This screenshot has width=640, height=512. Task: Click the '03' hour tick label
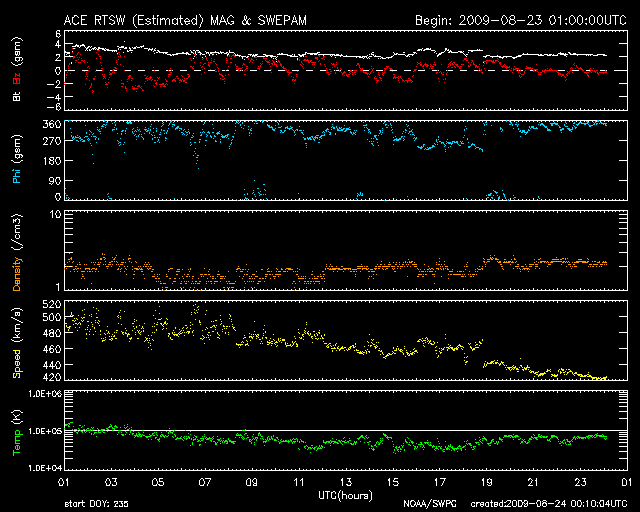(111, 483)
